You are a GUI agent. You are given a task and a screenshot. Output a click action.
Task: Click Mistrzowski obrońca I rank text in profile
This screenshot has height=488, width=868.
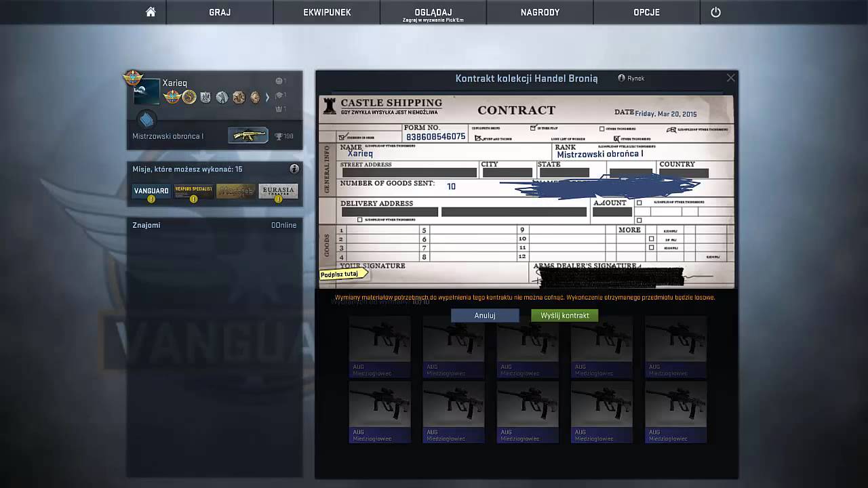(x=167, y=136)
